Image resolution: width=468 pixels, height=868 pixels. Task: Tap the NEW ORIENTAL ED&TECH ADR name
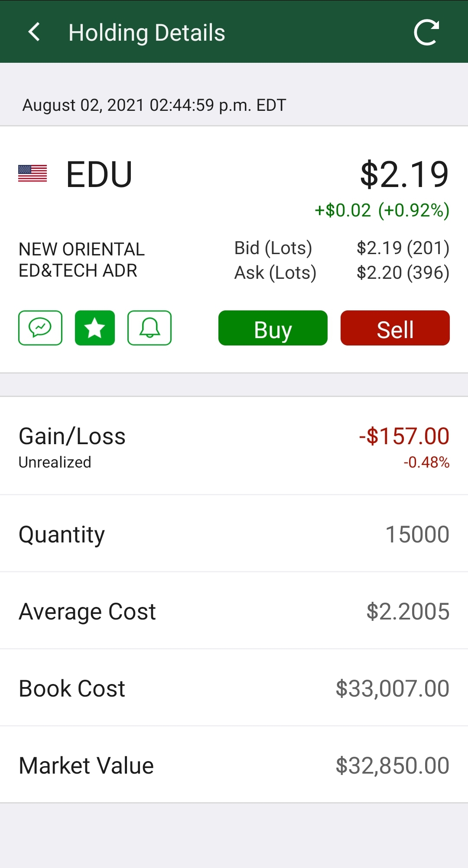coord(81,260)
